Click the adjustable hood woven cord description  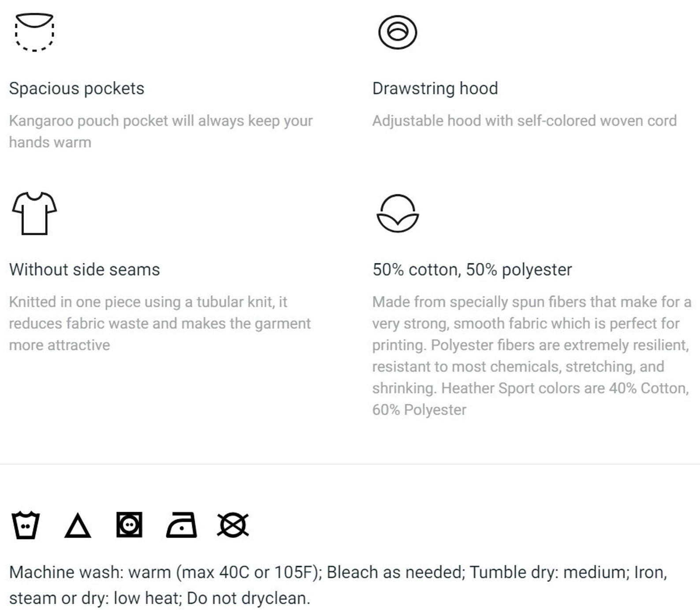click(x=525, y=121)
